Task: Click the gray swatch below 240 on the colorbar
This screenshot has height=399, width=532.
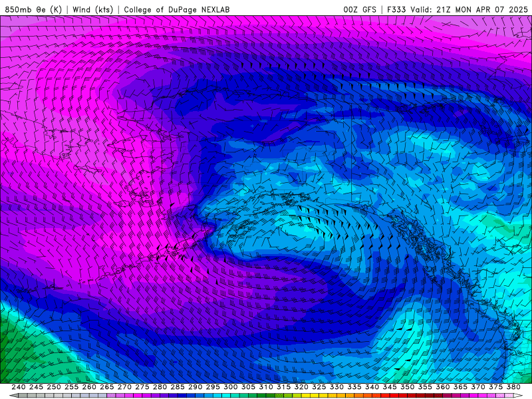Action: point(23,396)
